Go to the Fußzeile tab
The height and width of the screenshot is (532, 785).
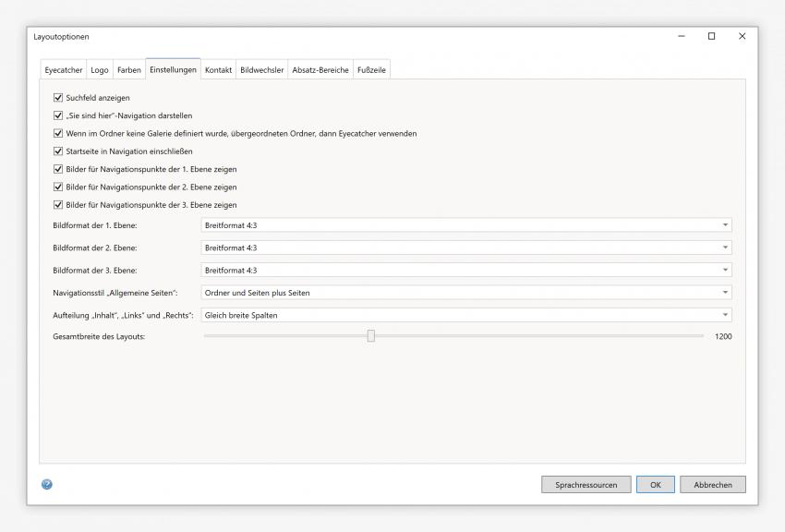pos(371,70)
